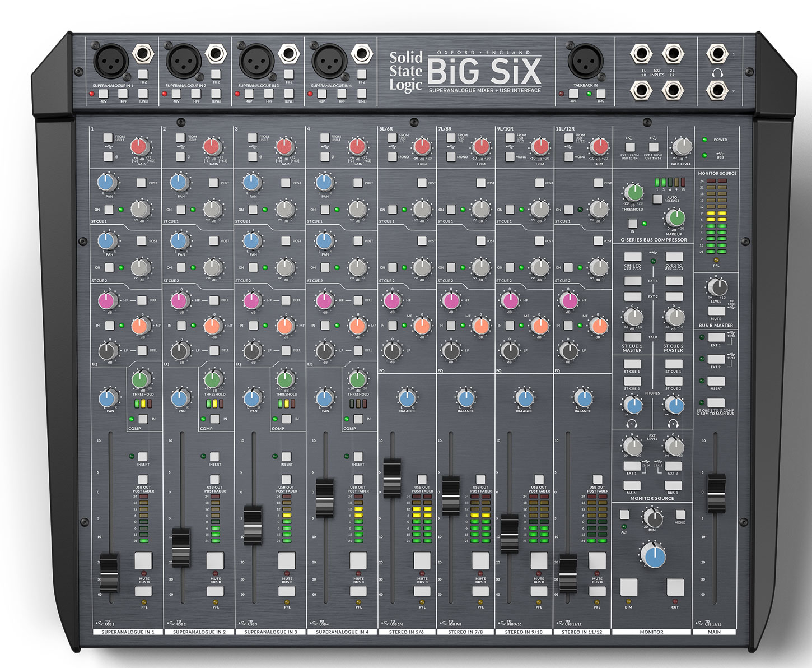Image resolution: width=812 pixels, height=668 pixels.
Task: Enable the HF BELL button on channel 1
Action: [142, 300]
